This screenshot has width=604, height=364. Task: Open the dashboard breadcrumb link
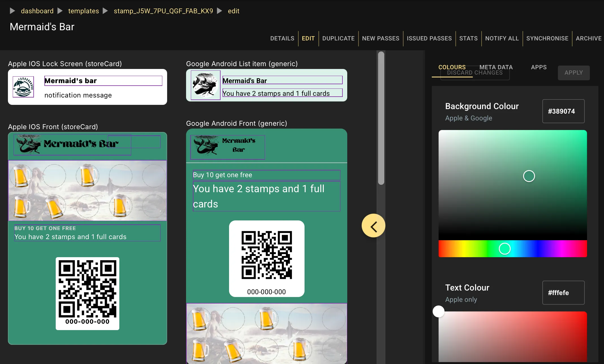tap(37, 11)
